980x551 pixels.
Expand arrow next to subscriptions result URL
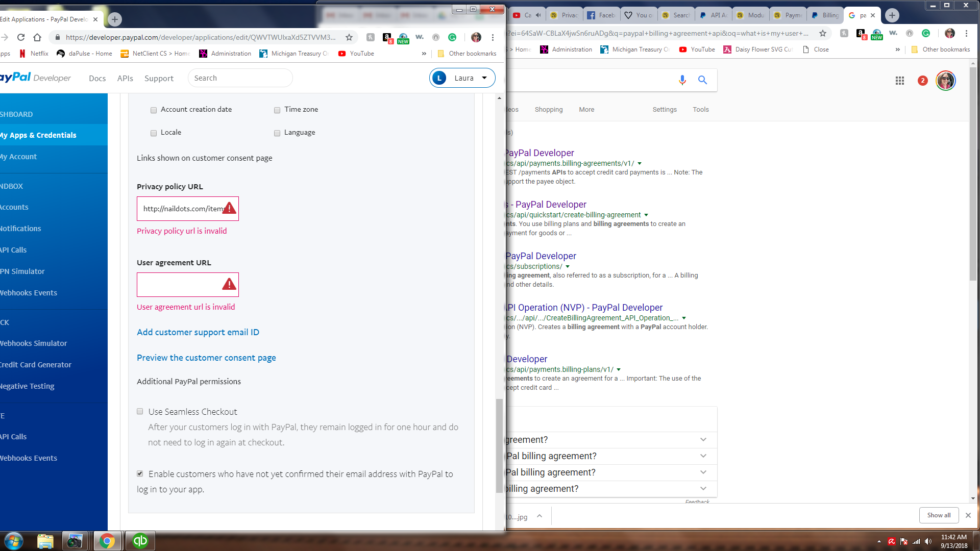(568, 267)
